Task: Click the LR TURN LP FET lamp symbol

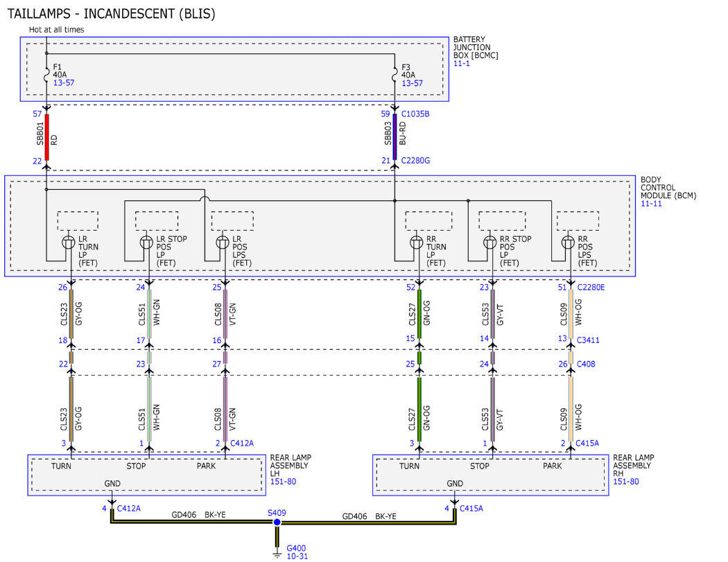Action: (69, 243)
